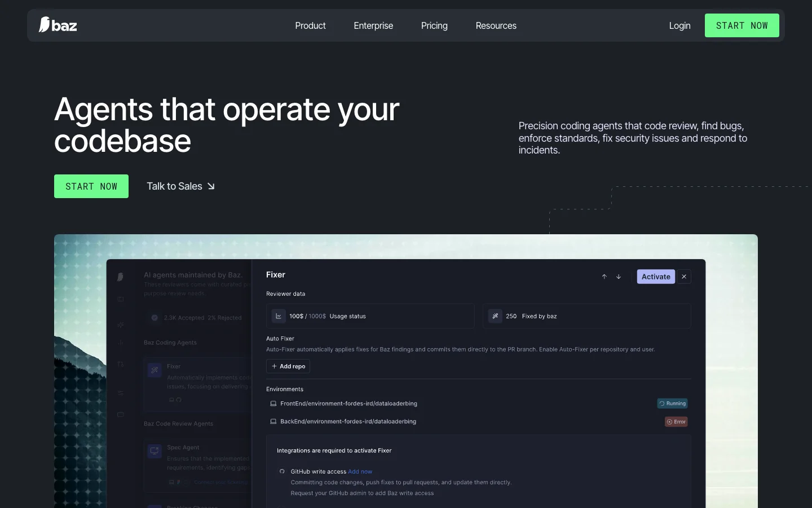The width and height of the screenshot is (812, 508).
Task: Click the Error status badge
Action: click(x=676, y=422)
